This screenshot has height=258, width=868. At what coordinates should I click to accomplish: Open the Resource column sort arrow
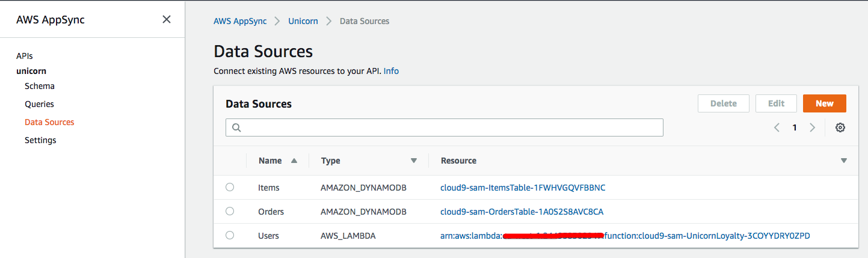pyautogui.click(x=843, y=161)
